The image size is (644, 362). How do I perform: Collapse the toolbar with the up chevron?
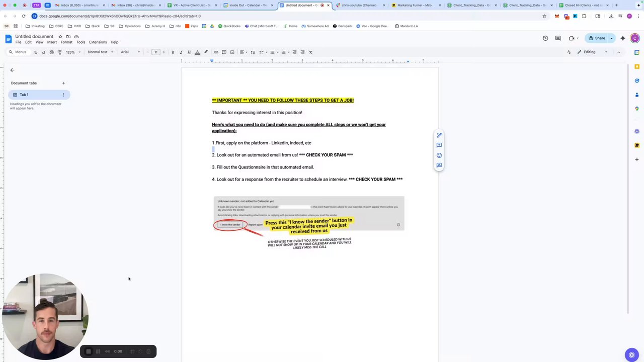click(x=619, y=52)
